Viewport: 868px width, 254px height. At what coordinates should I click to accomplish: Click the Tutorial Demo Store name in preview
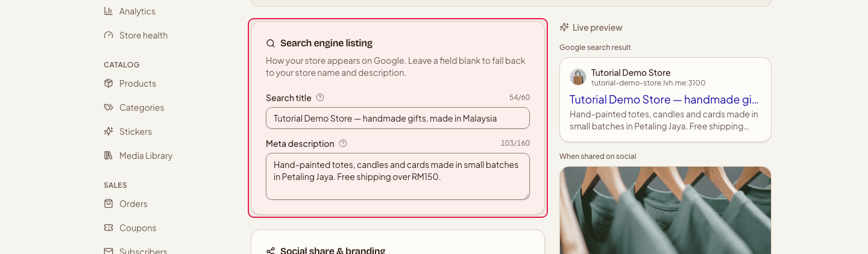click(x=631, y=73)
